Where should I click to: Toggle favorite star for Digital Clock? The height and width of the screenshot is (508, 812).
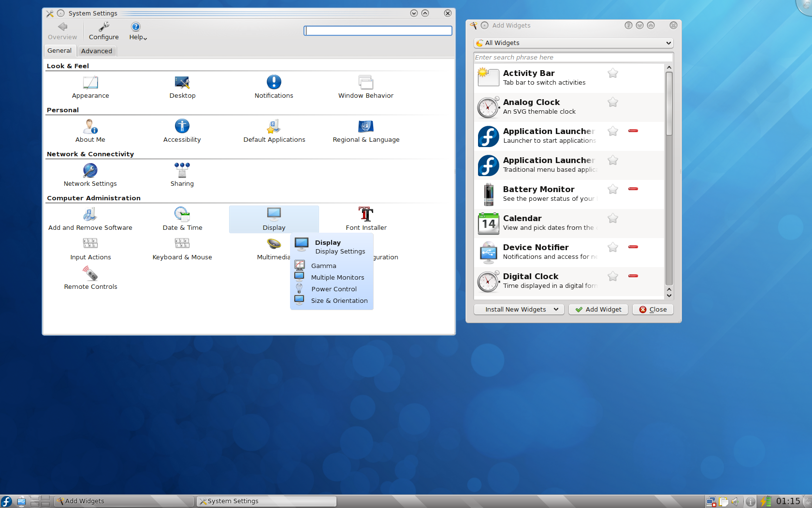tap(613, 276)
